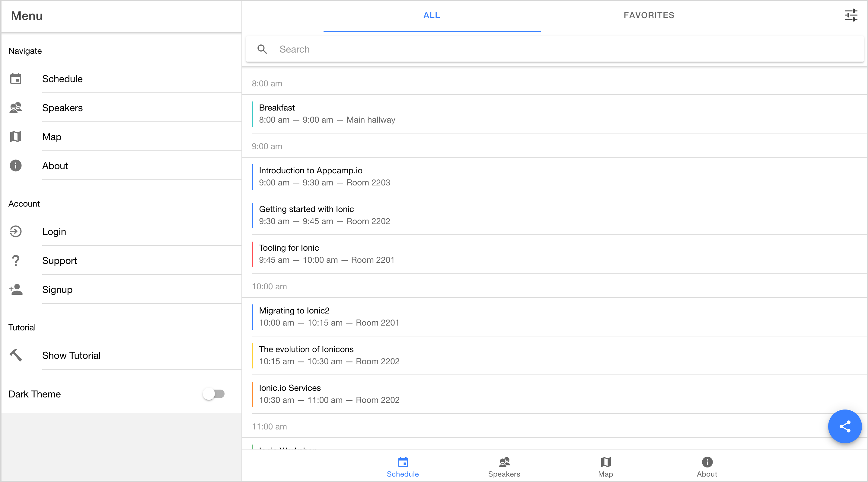This screenshot has width=868, height=482.
Task: Click the blue share floating button
Action: (844, 426)
